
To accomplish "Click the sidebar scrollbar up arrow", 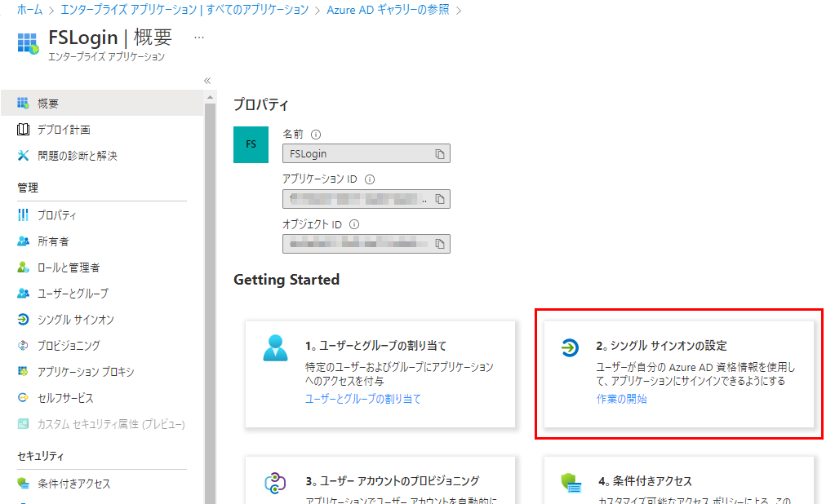I will (210, 97).
